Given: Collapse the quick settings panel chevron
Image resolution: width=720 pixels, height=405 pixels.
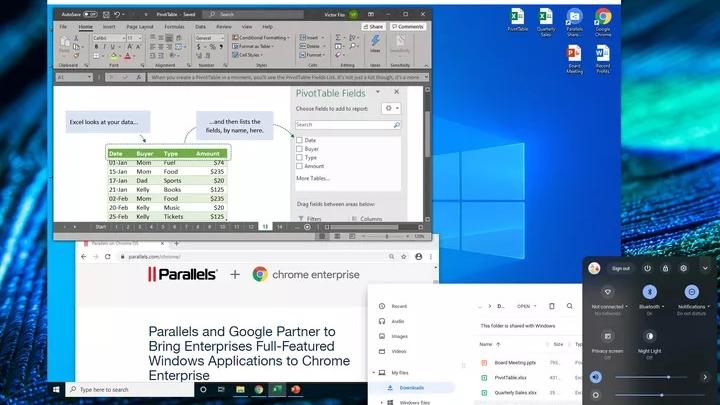Looking at the screenshot, I should 705,268.
